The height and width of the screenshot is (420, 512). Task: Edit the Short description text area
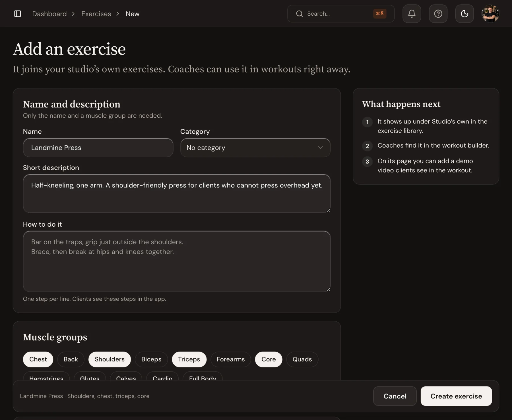[x=177, y=194]
